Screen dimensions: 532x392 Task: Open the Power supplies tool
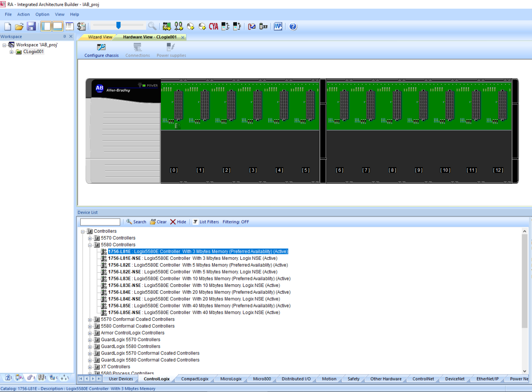170,50
